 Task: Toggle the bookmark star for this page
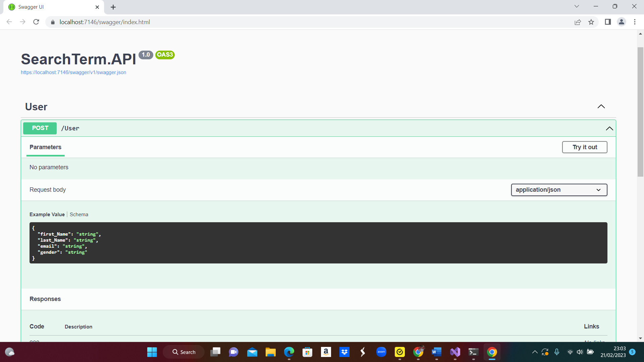pyautogui.click(x=591, y=22)
